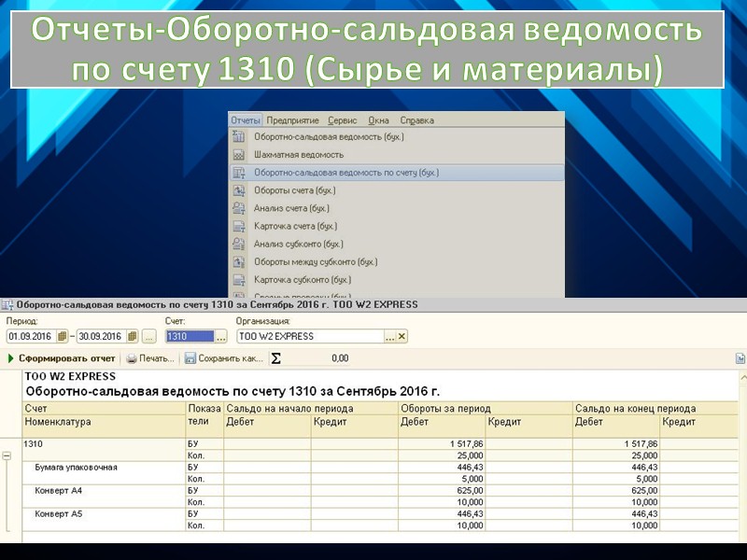This screenshot has height=560, width=747.
Task: Click turnover debit value 625,00
Action: [470, 491]
